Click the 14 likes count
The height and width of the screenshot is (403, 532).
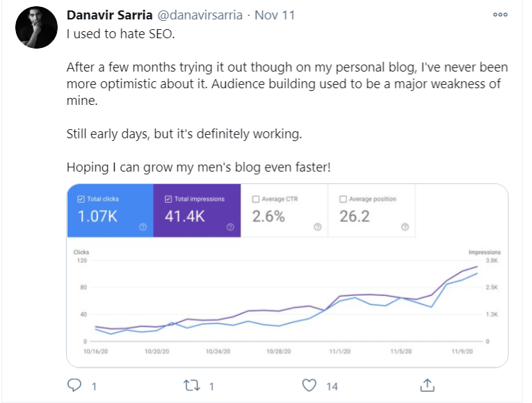pos(332,385)
